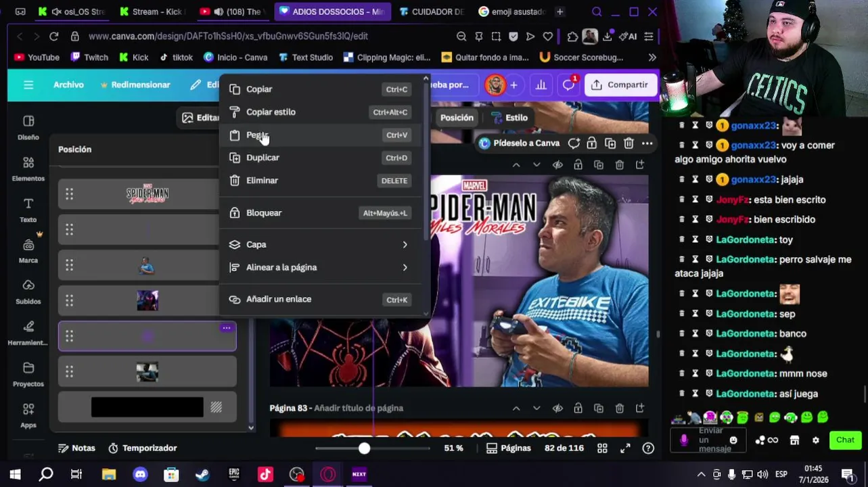Screen dimensions: 868x487
Task: Choose Añadir un enlace menu entry
Action: [321, 299]
